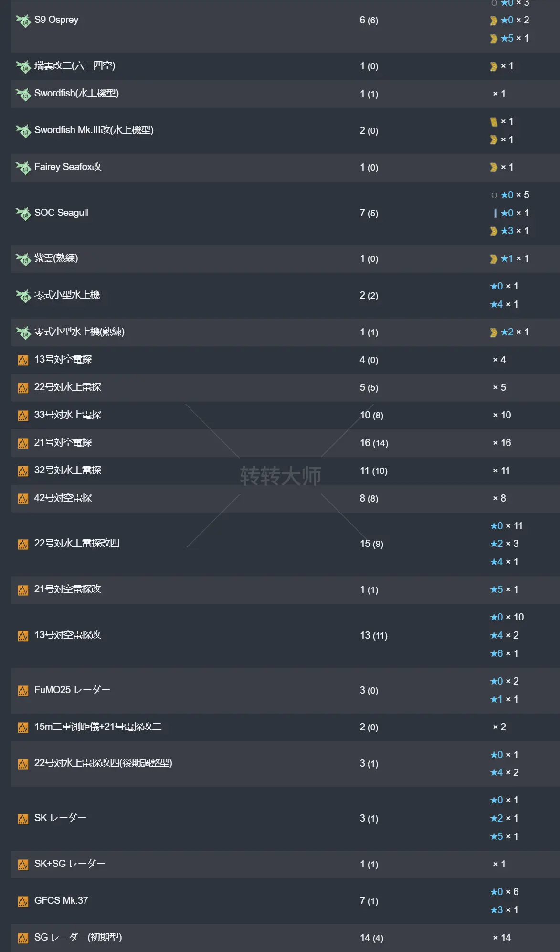560x952 pixels.
Task: Click the radar icon beside SK+SG レーダー
Action: click(x=23, y=865)
